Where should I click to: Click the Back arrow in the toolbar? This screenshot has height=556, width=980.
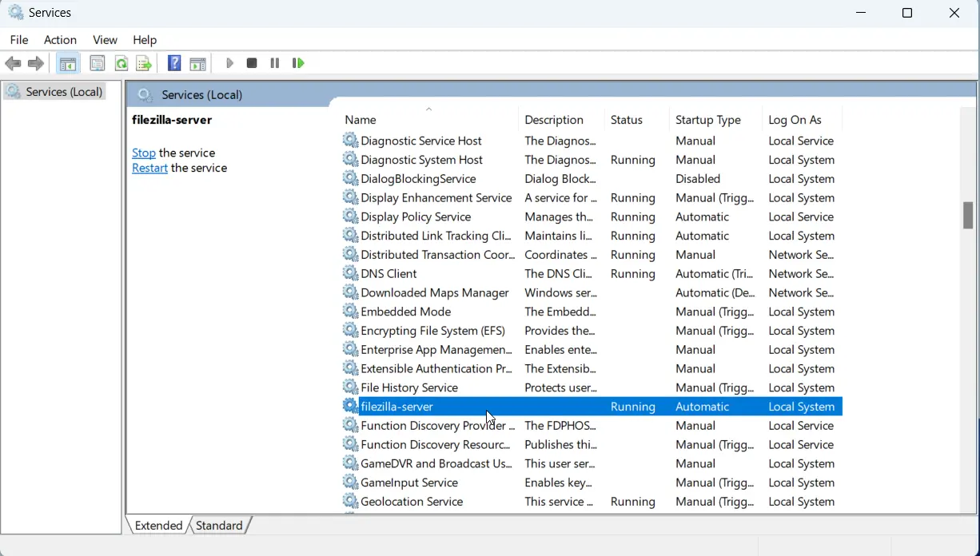[13, 63]
